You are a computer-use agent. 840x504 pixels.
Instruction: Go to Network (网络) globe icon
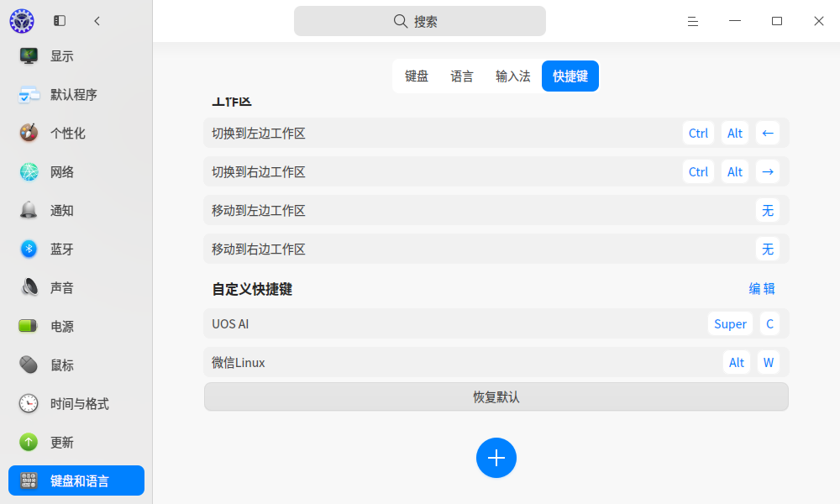[29, 171]
